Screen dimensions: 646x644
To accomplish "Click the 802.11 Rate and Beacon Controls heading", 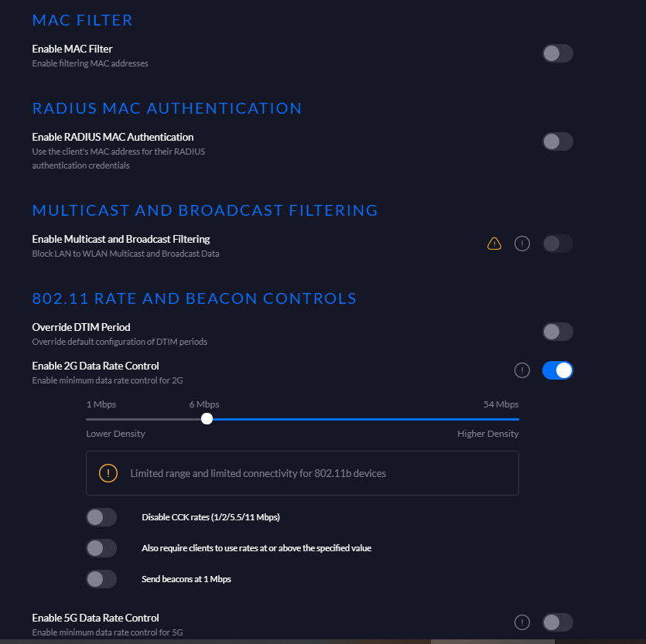I will pyautogui.click(x=194, y=298).
